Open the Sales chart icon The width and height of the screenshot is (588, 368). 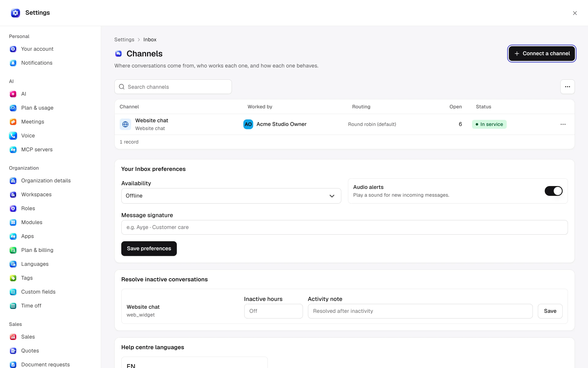[13, 337]
